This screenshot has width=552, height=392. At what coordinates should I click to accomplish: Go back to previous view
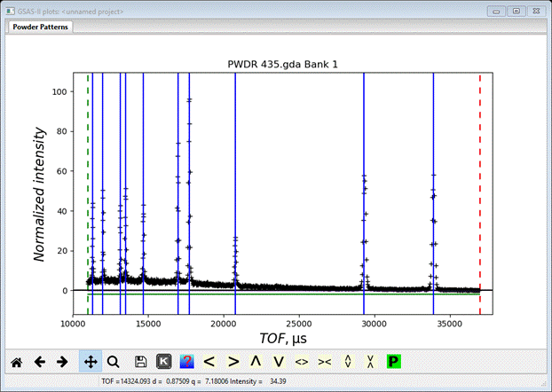pyautogui.click(x=39, y=362)
